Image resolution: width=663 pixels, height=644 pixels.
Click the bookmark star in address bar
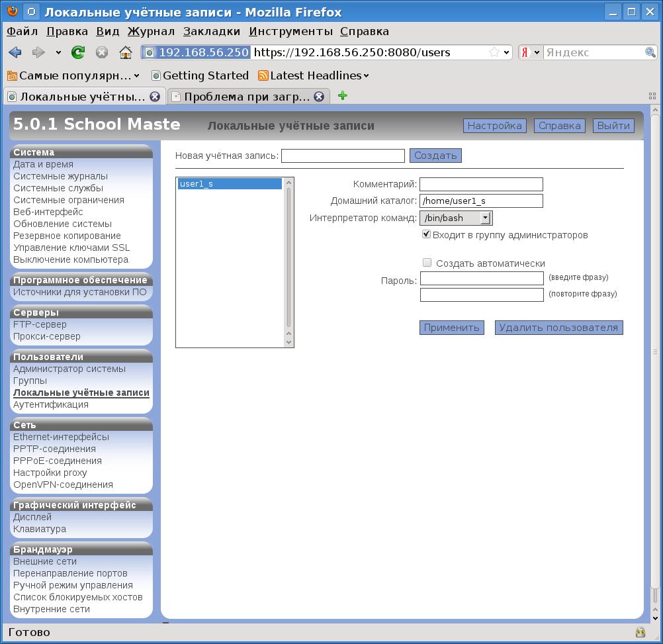494,52
